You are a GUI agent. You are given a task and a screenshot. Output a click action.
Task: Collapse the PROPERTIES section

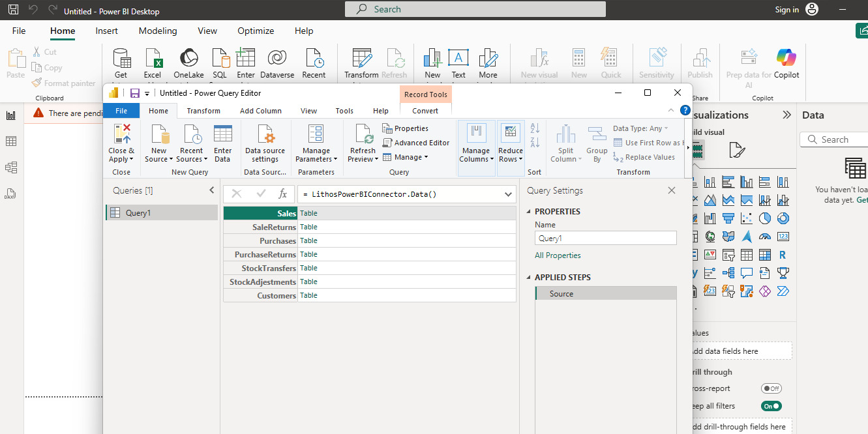[x=529, y=212]
